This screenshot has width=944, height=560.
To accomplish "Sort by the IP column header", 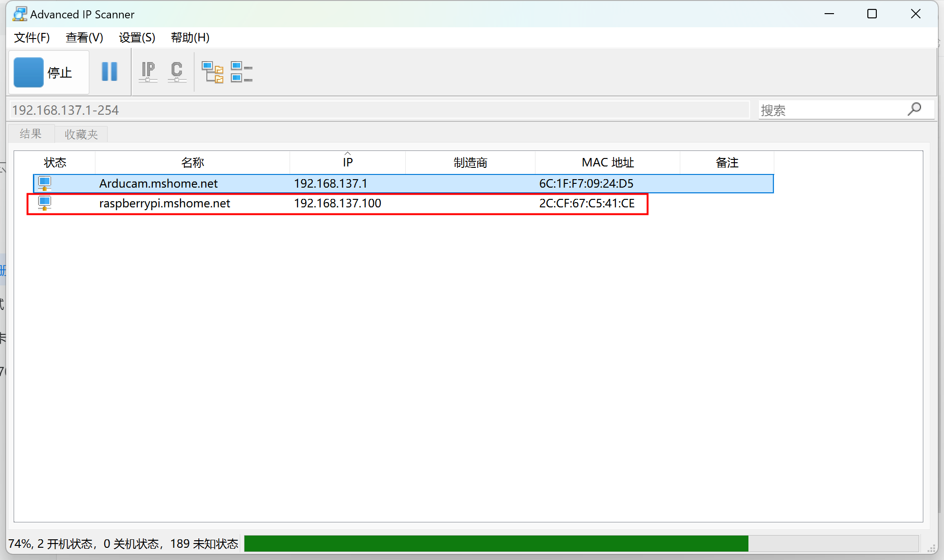I will click(x=347, y=163).
